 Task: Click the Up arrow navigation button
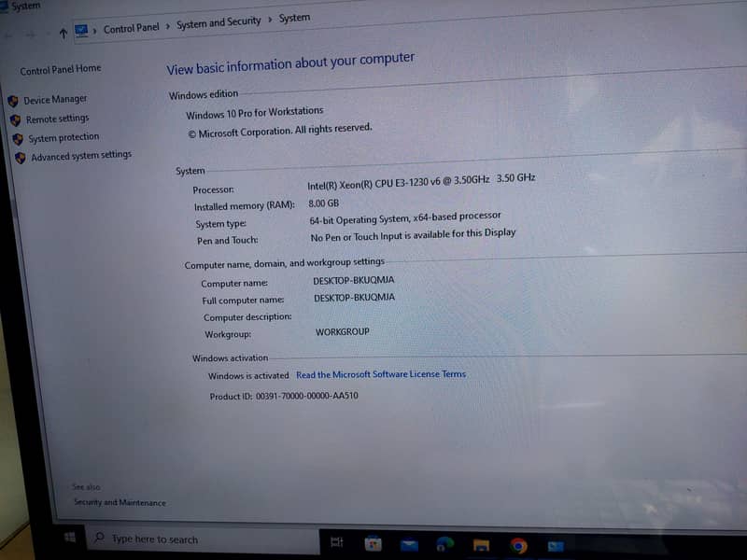63,34
